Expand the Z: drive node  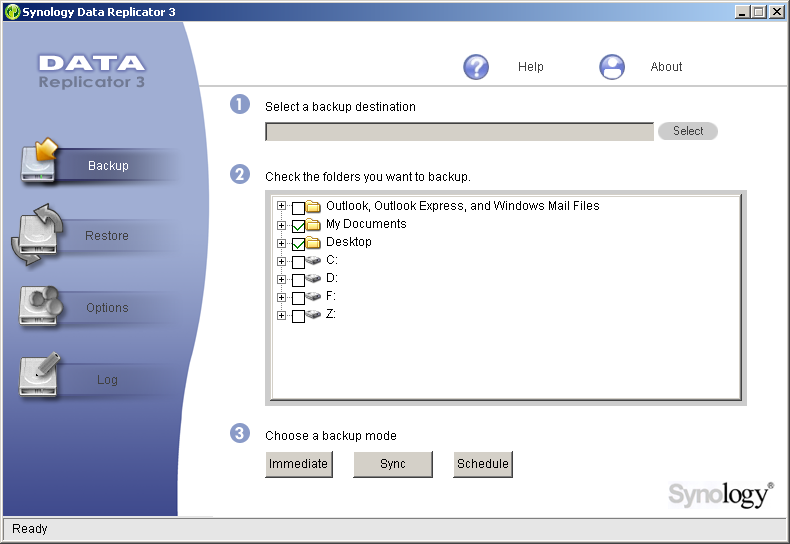tap(281, 315)
